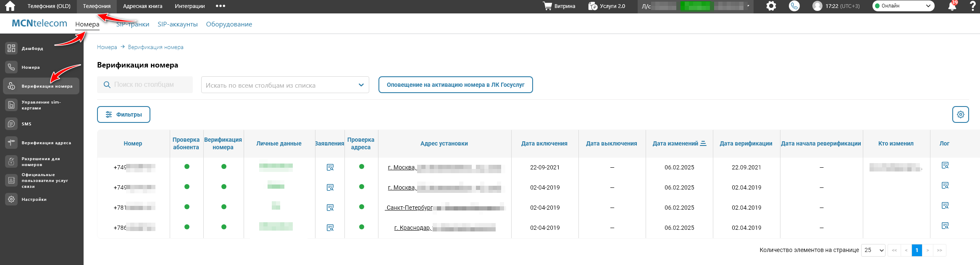Click the phone handset icon in top bar
Viewport: 980px width, 265px height.
(x=794, y=6)
